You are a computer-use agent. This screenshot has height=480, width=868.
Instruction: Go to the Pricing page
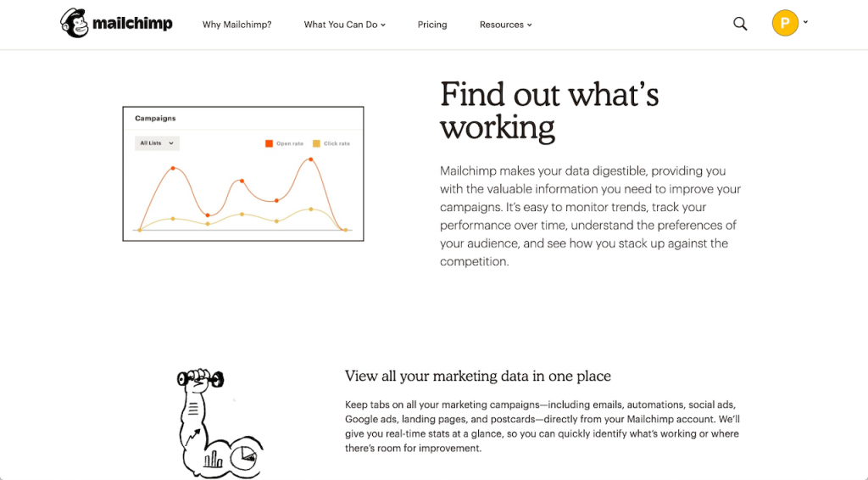click(x=432, y=25)
